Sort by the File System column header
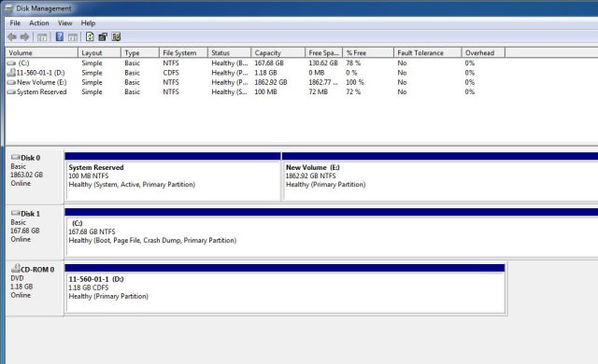Viewport: 598px width, 364px height. 183,53
